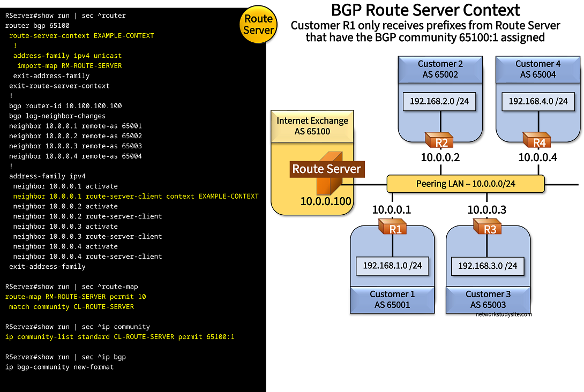This screenshot has width=584, height=392.
Task: Click the 192.168.4.0 /24 prefix box
Action: [x=538, y=101]
